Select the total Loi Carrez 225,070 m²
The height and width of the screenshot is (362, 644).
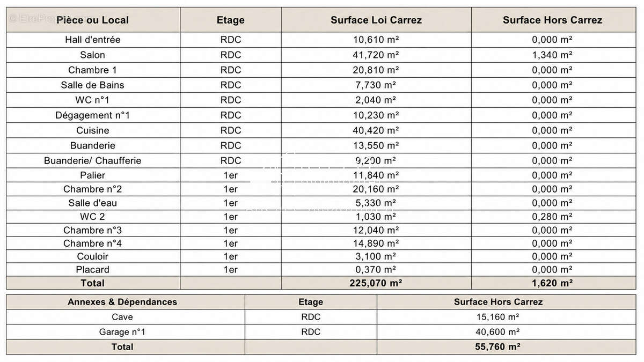376,283
